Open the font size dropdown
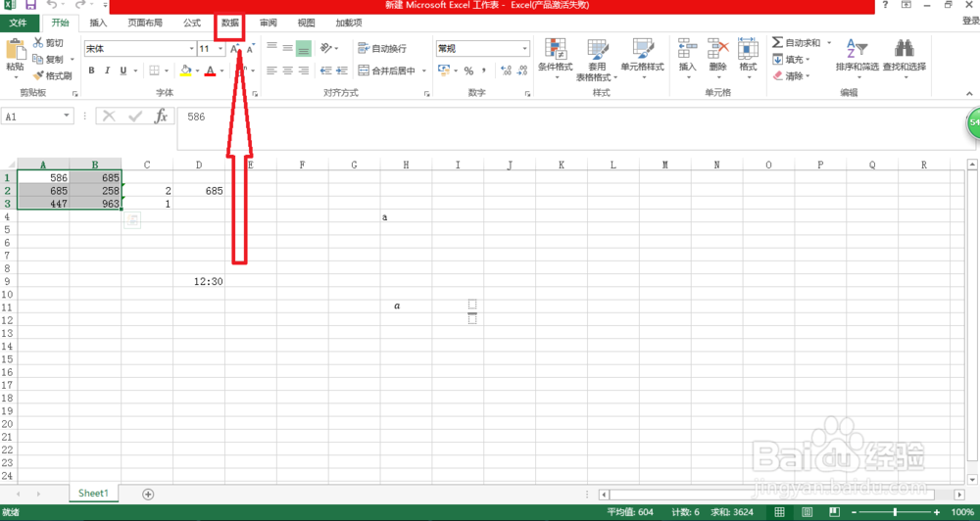The image size is (980, 521). pos(220,49)
